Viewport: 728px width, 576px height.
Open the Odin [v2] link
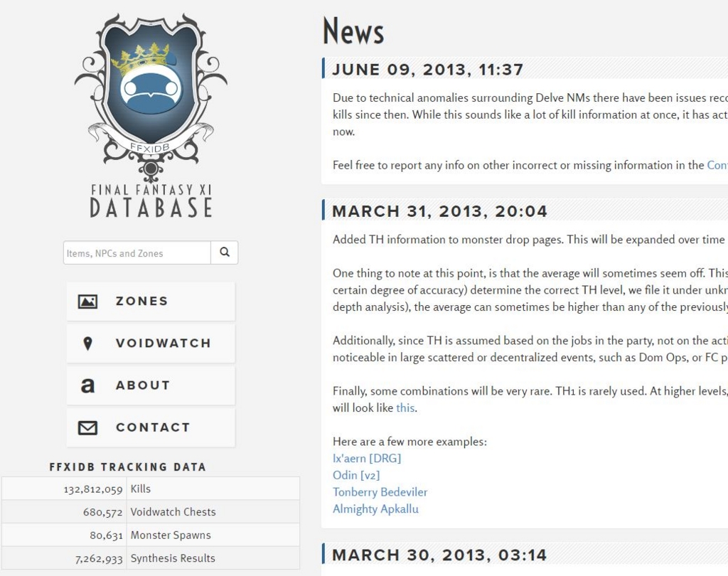click(356, 475)
